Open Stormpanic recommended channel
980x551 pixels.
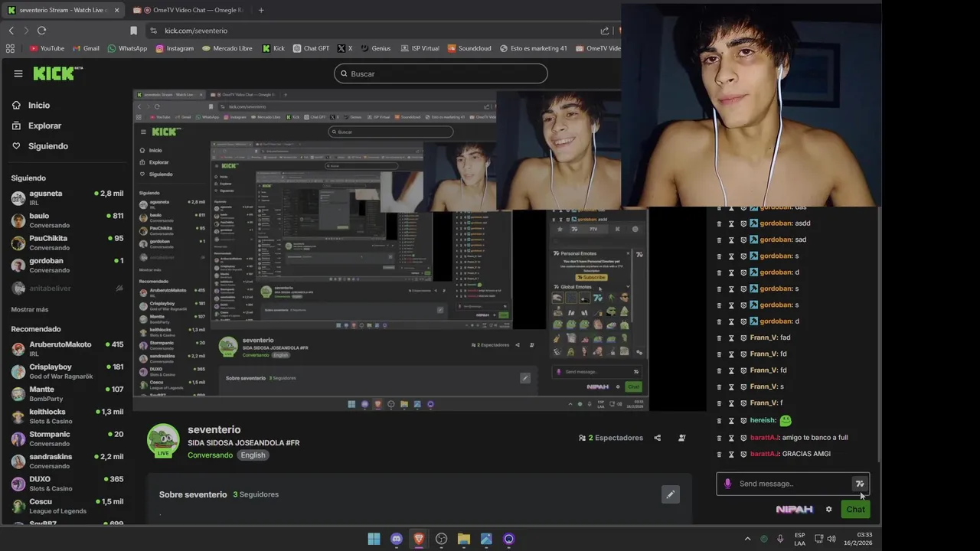coord(67,439)
